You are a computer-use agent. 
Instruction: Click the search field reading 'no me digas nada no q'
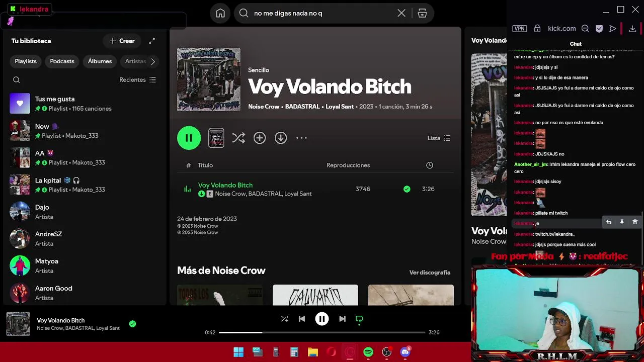(322, 13)
